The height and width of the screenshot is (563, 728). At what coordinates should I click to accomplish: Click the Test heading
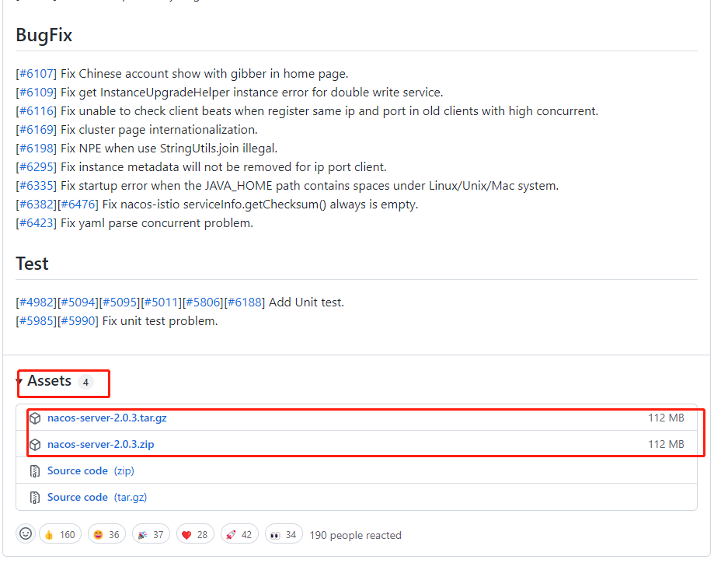(32, 264)
